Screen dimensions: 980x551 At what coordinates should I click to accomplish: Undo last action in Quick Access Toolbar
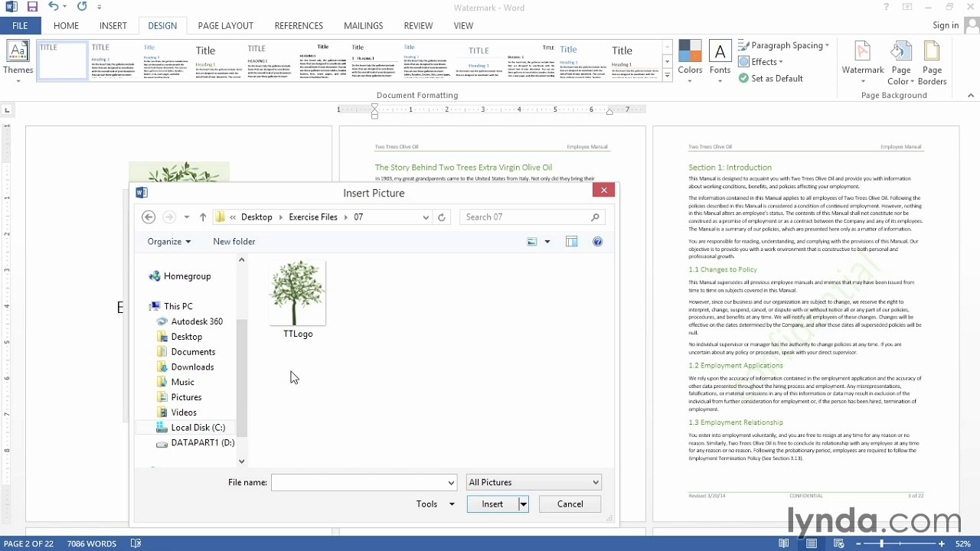(x=53, y=7)
